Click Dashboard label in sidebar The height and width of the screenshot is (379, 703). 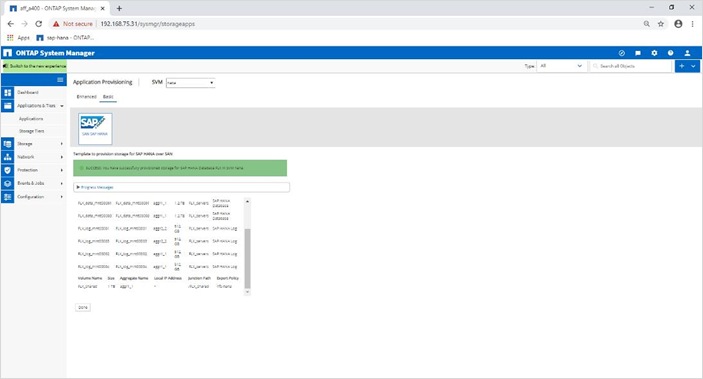[x=28, y=92]
